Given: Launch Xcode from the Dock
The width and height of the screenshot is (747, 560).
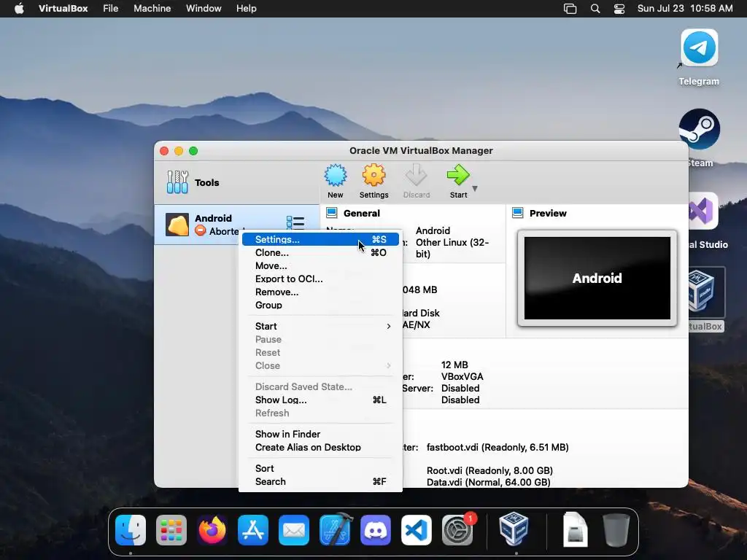Looking at the screenshot, I should (x=335, y=530).
